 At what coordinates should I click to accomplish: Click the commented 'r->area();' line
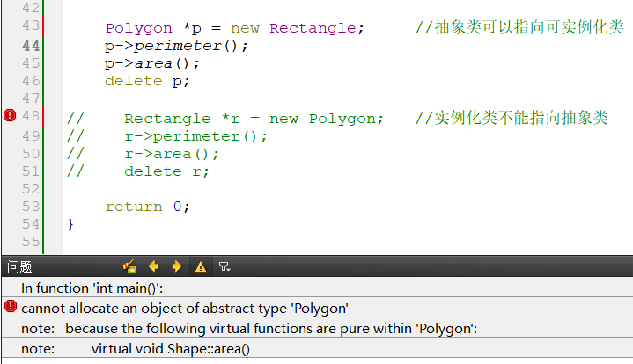(x=171, y=154)
